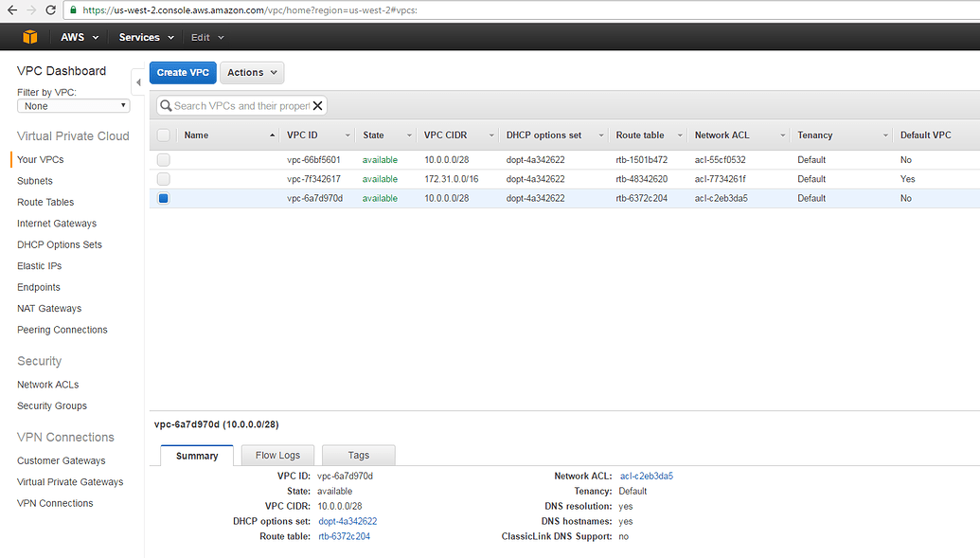Follow the dopt-4a342622 summary link
The width and height of the screenshot is (980, 558).
tap(347, 521)
